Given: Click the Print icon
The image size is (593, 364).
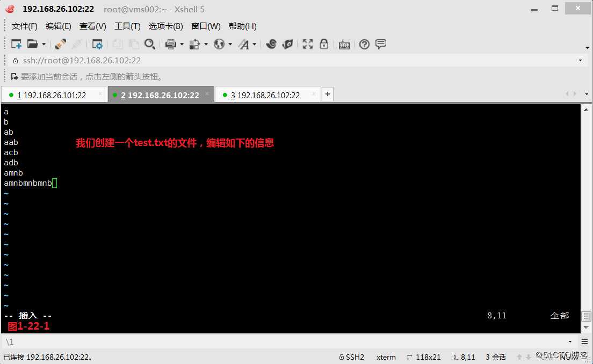Looking at the screenshot, I should [x=171, y=44].
